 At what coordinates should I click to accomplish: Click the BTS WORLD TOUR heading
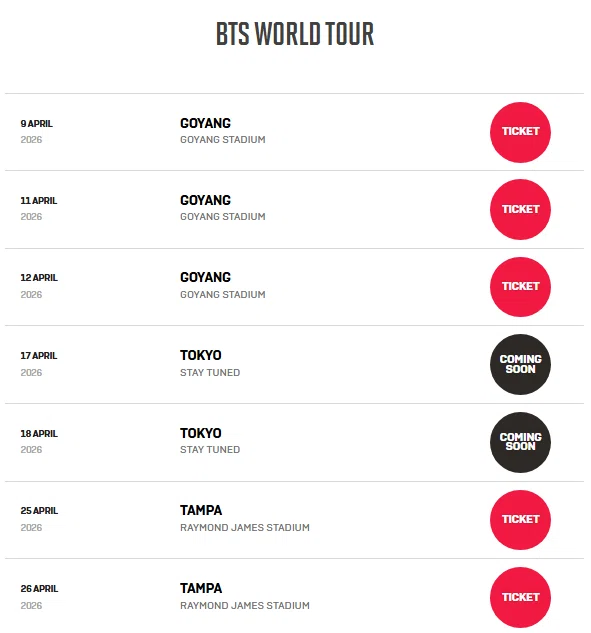tap(295, 34)
